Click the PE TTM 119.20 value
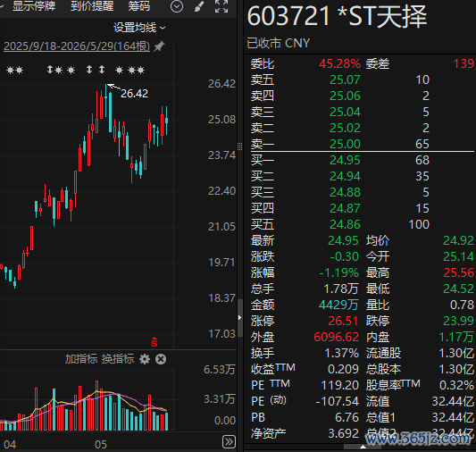Viewport: 476px width, 452px height. tap(340, 385)
